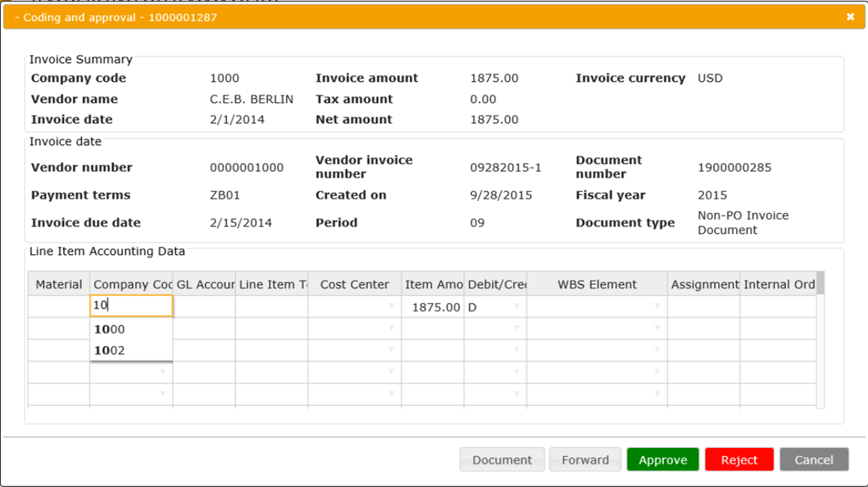This screenshot has height=487, width=868.
Task: Click the WBS Element column header
Action: pos(597,284)
